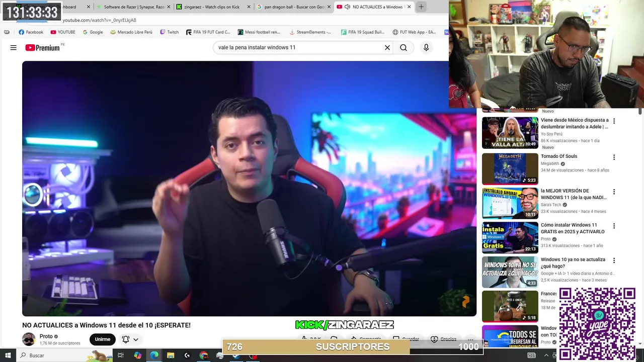Open the FUT Web App bookmark
This screenshot has width=644, height=362.
click(414, 32)
